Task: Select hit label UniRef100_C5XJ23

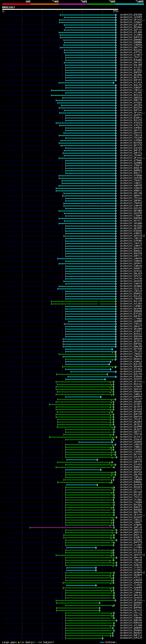Action: click(131, 613)
